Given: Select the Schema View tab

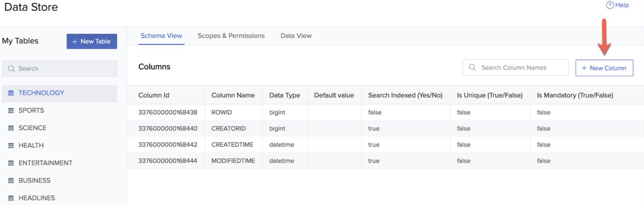Looking at the screenshot, I should [161, 36].
